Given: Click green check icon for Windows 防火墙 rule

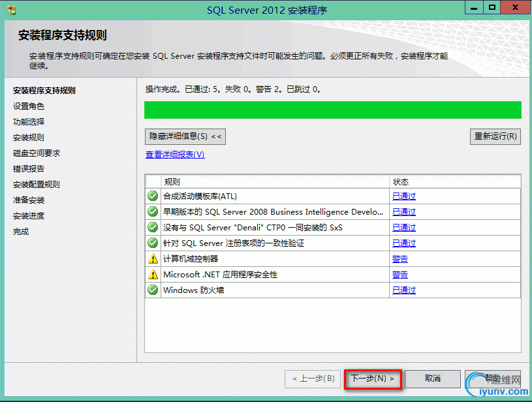Looking at the screenshot, I should [x=153, y=290].
